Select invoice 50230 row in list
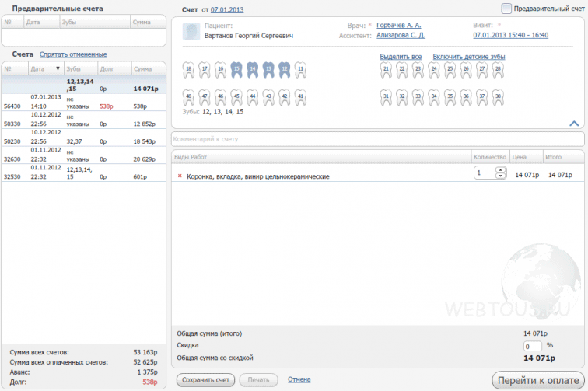 tap(84, 138)
